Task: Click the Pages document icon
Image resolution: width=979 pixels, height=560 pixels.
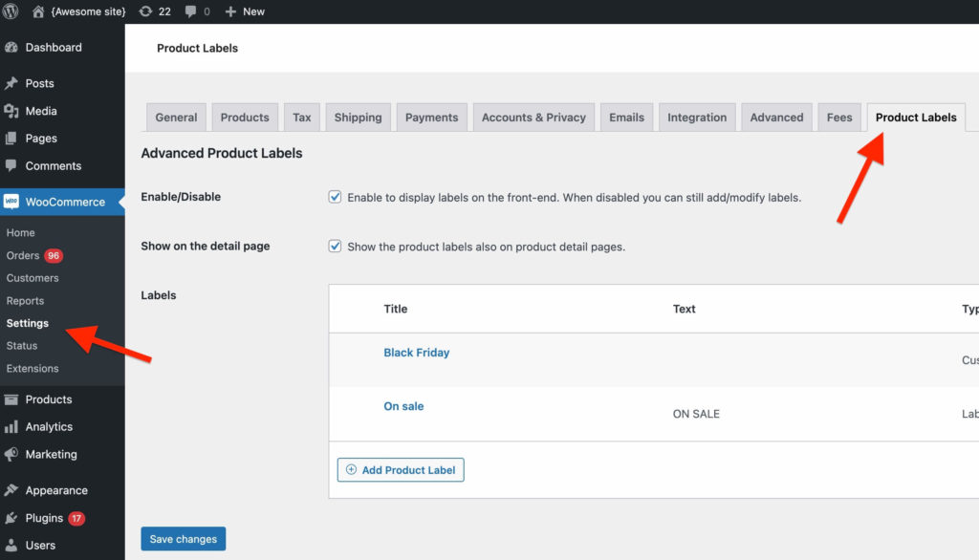Action: (x=11, y=139)
